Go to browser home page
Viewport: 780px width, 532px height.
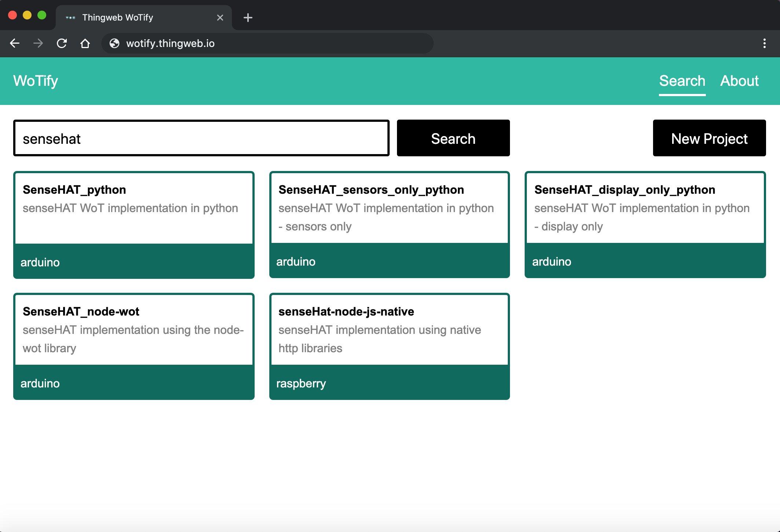click(85, 43)
